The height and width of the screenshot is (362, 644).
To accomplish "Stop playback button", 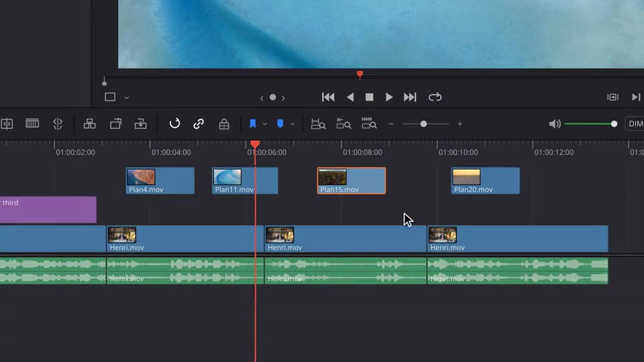I will (369, 97).
